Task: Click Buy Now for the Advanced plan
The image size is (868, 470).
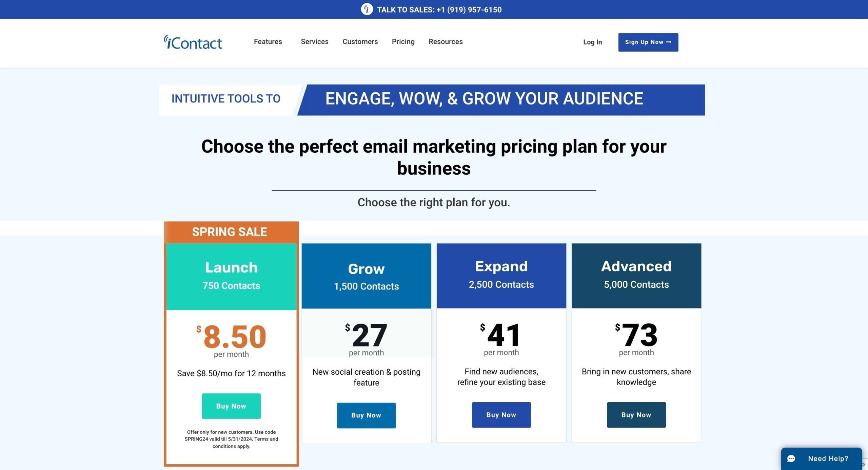Action: 636,415
